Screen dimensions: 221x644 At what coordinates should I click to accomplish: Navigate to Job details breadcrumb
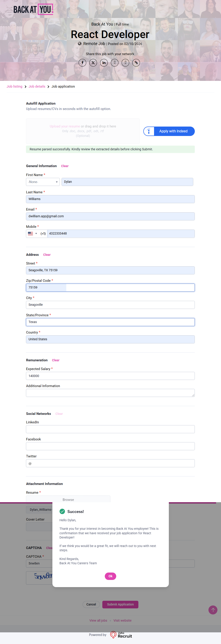click(x=37, y=86)
